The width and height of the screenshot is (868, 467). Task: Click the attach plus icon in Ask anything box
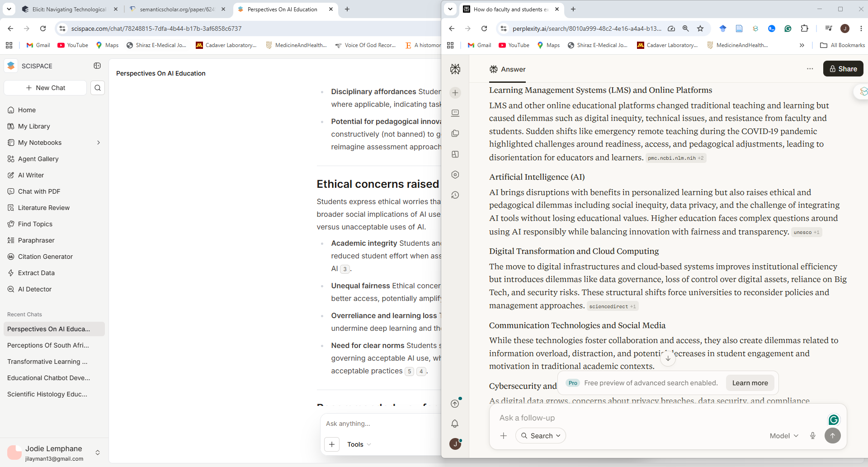click(x=332, y=444)
